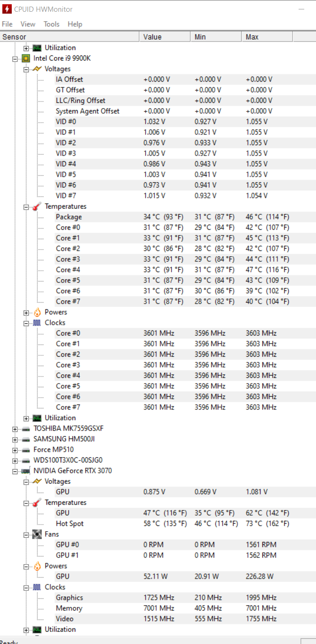Image resolution: width=316 pixels, height=644 pixels.
Task: Click the NVIDIA GeForce RTX 3070 GPU icon
Action: (x=25, y=471)
